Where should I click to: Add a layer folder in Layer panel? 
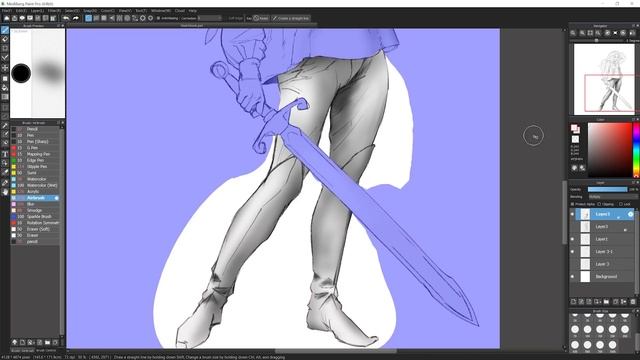[x=607, y=302]
